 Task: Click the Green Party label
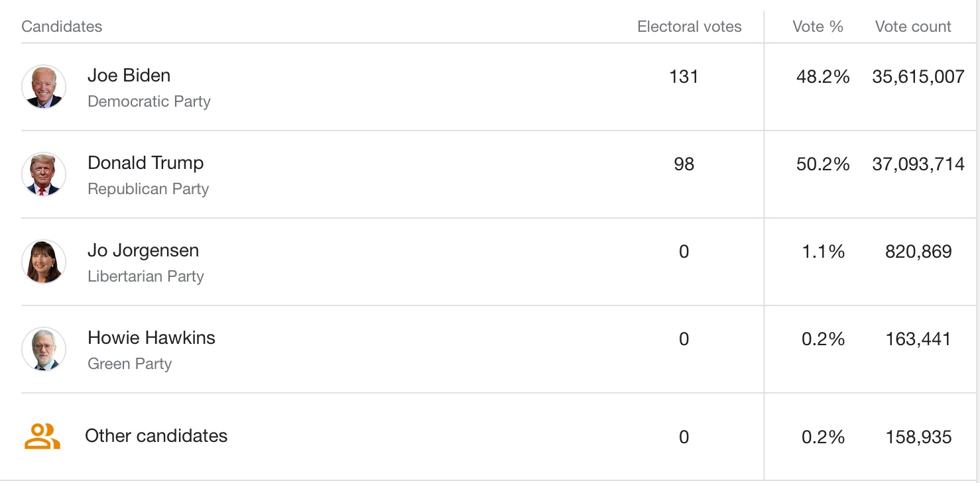[129, 364]
